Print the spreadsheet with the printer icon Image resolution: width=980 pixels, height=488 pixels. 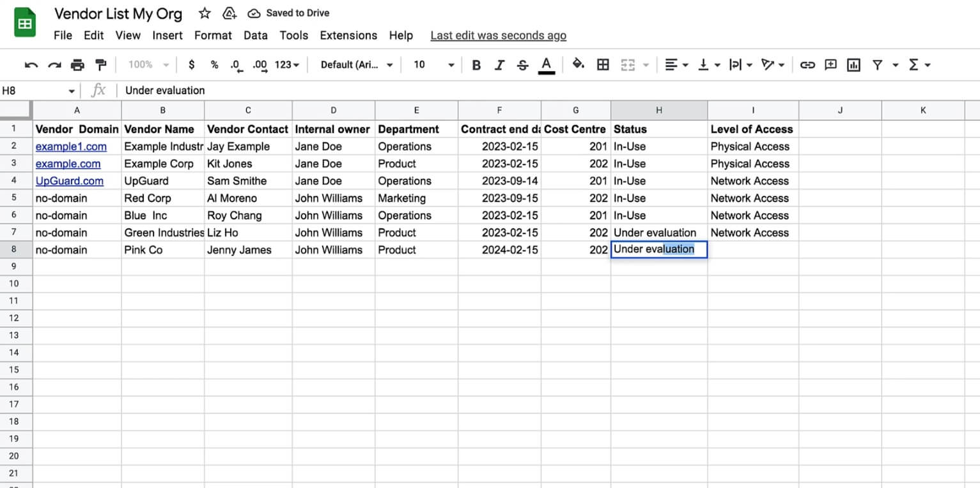(x=77, y=65)
